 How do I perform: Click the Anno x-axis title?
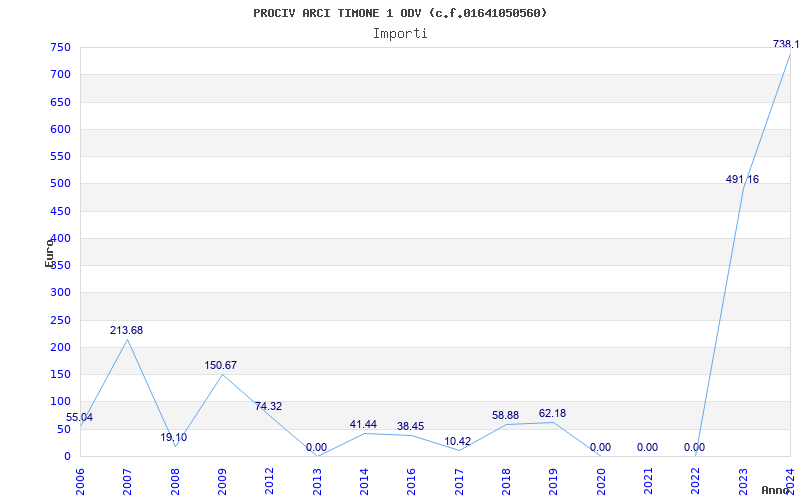pos(777,490)
